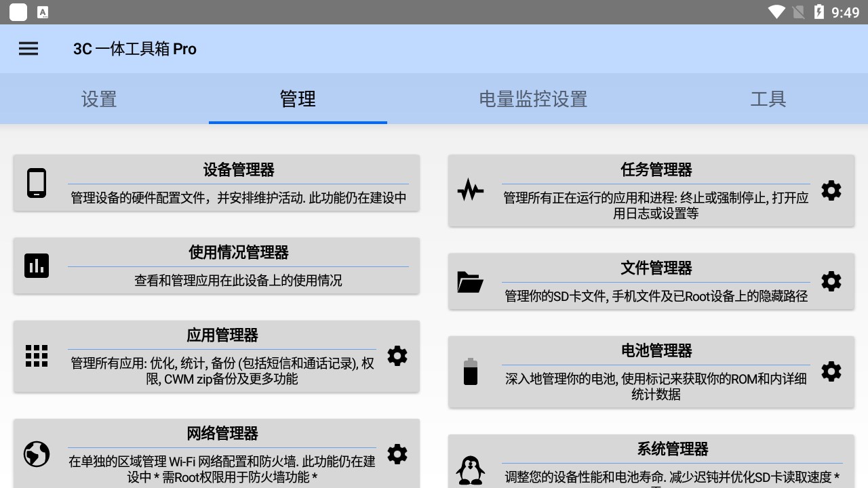This screenshot has height=488, width=868.
Task: Tap the battery icon for 电池管理器
Action: [471, 371]
